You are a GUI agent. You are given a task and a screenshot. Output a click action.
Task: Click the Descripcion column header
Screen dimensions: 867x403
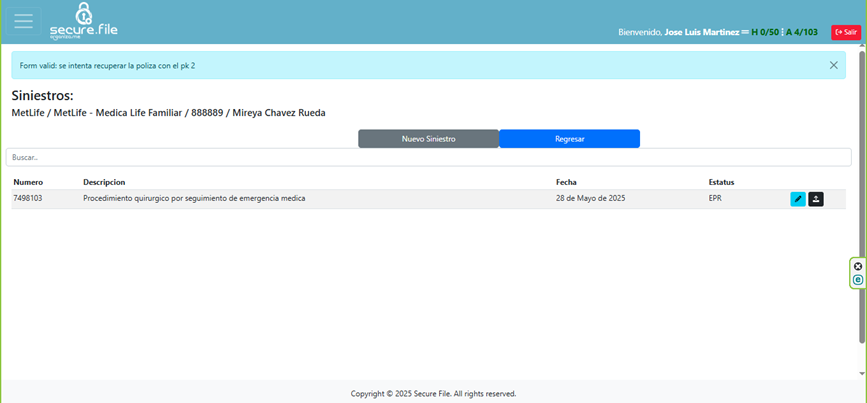click(104, 182)
